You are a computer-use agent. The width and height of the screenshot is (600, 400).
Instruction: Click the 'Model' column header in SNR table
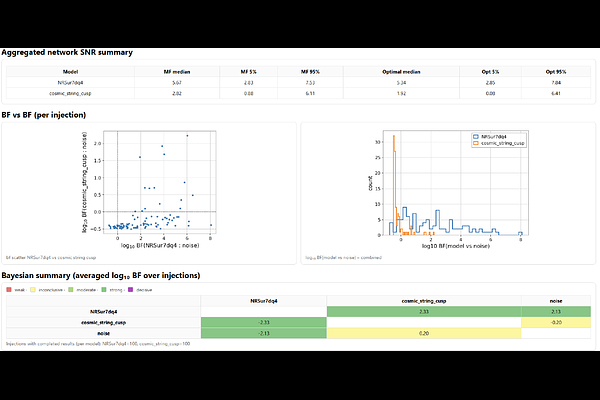pyautogui.click(x=71, y=73)
